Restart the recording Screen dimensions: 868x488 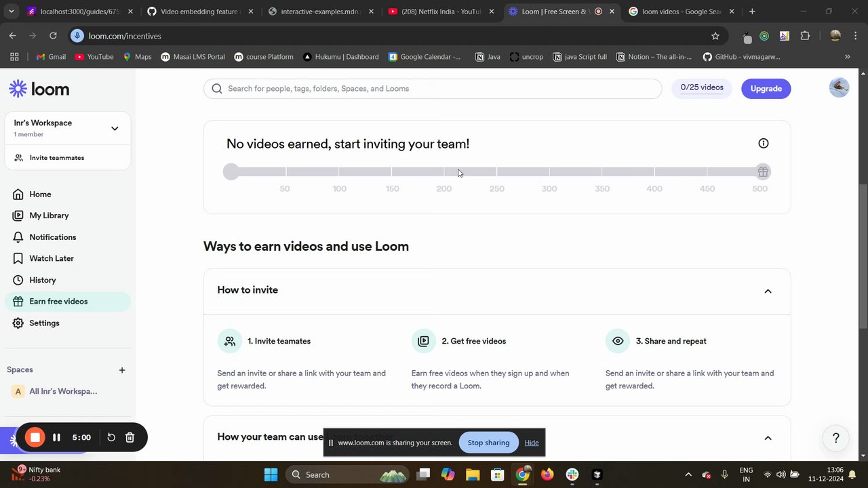coord(111,438)
